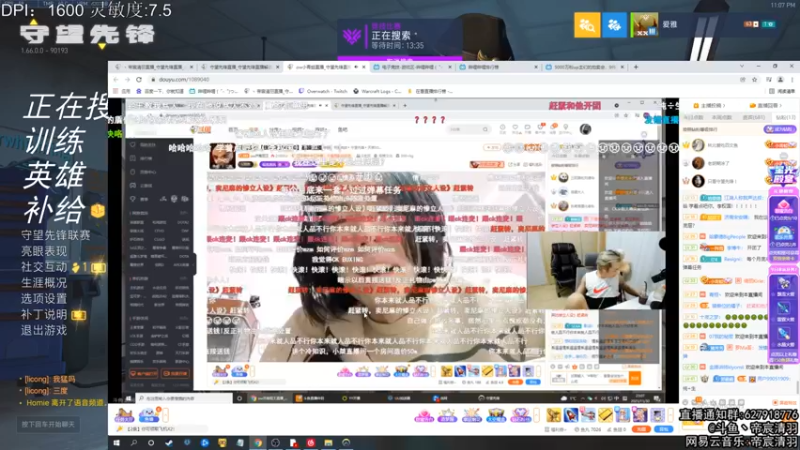Open the horse-themed task icon at gift bar left

(x=124, y=415)
